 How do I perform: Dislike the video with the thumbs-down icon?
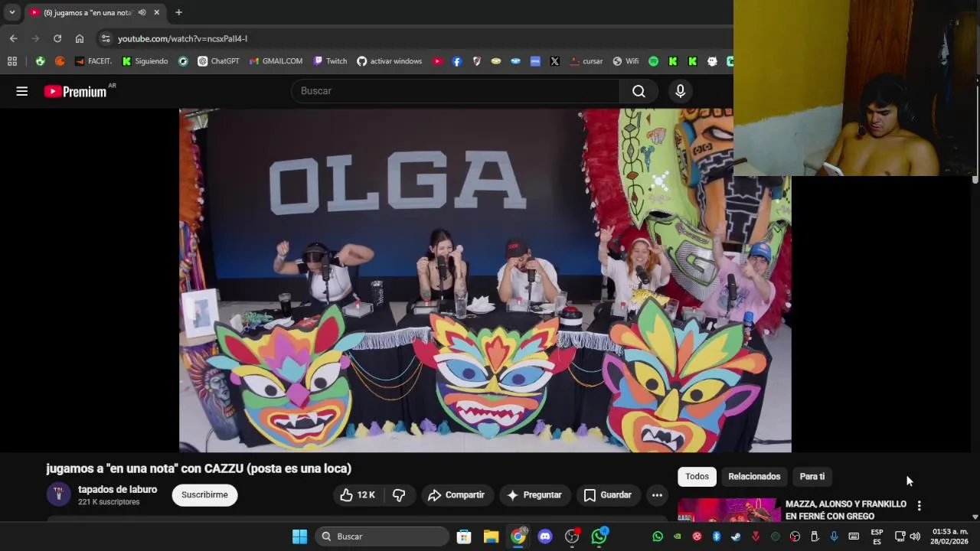pyautogui.click(x=399, y=495)
